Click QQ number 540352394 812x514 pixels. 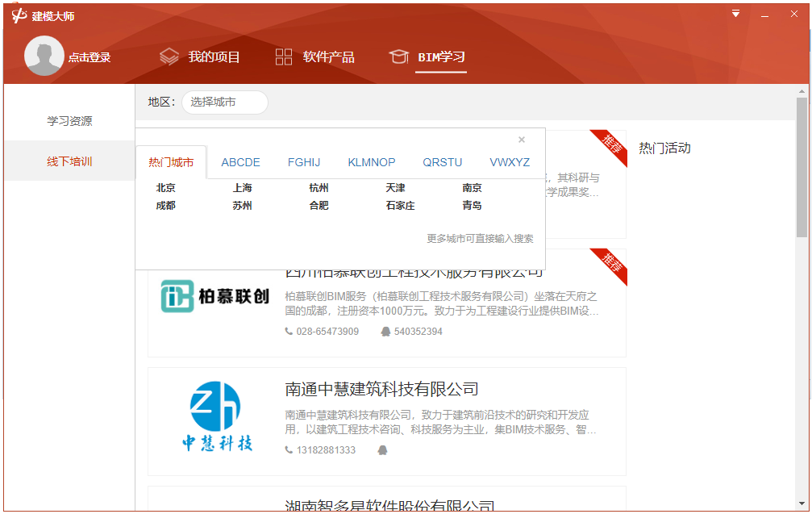coord(418,331)
